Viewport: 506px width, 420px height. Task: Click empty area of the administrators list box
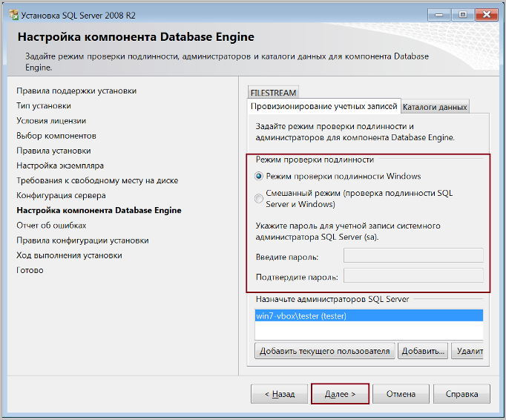369,330
